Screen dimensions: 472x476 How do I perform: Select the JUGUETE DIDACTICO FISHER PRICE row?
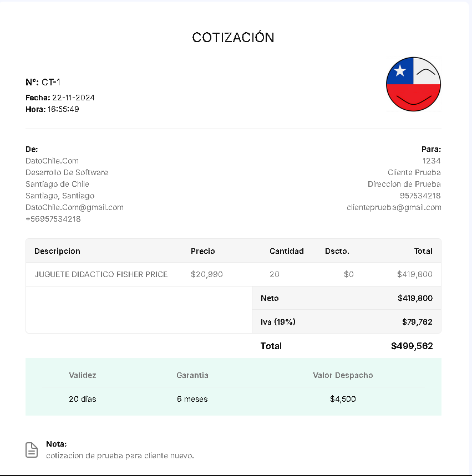pyautogui.click(x=234, y=274)
